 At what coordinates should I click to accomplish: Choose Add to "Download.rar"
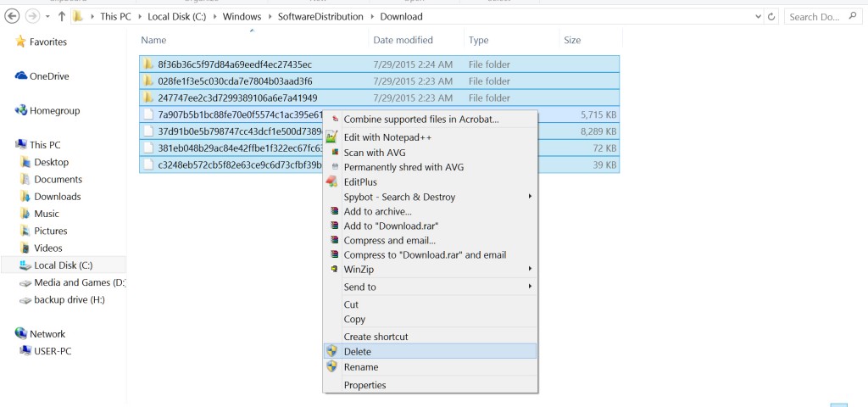click(430, 226)
